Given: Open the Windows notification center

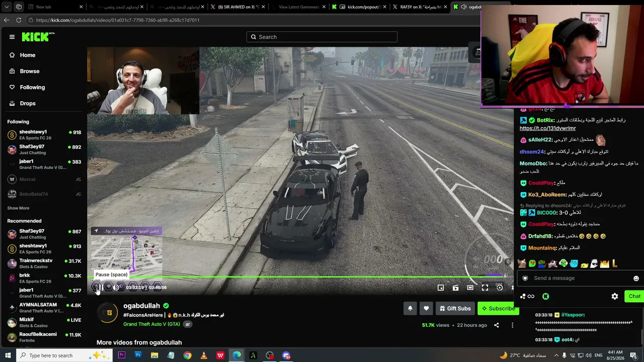Looking at the screenshot, I should tap(633, 355).
